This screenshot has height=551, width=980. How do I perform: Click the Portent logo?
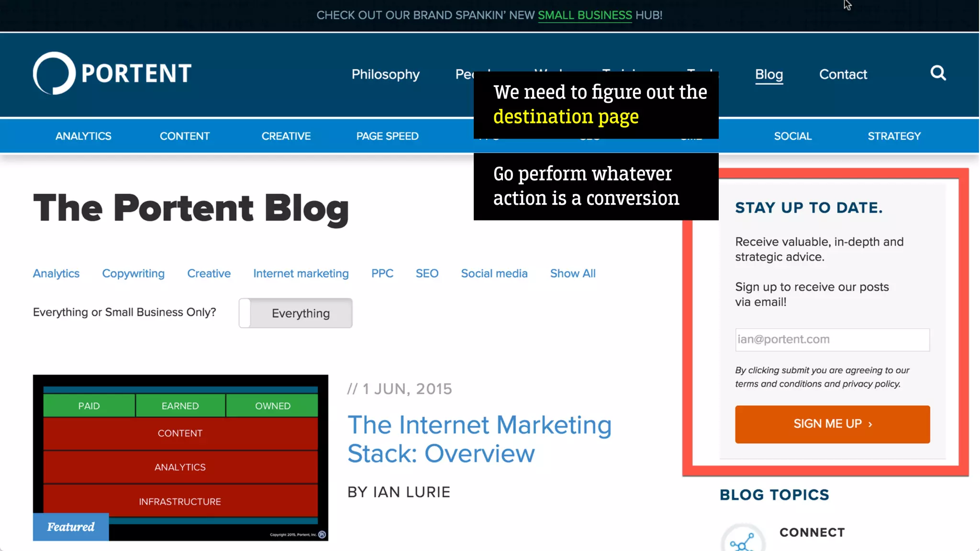click(112, 73)
